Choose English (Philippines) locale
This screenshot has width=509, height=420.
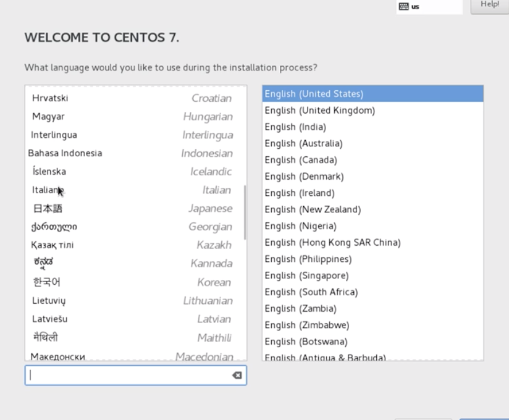tap(372, 259)
